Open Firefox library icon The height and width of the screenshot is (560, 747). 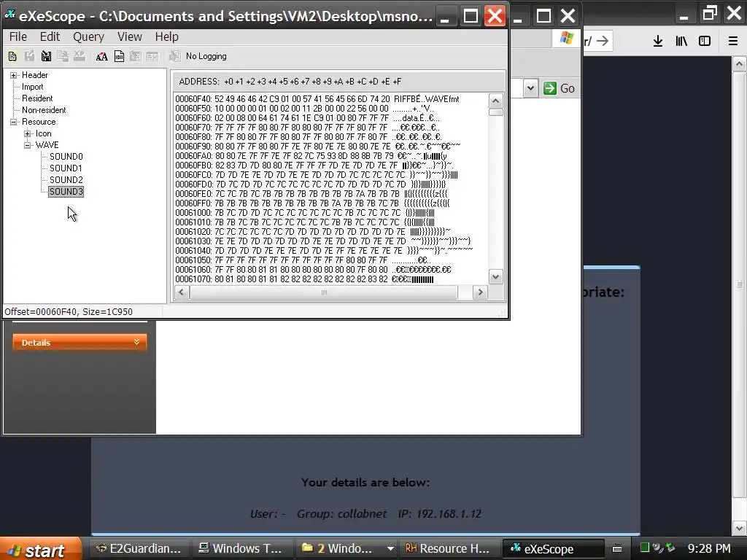click(x=681, y=41)
